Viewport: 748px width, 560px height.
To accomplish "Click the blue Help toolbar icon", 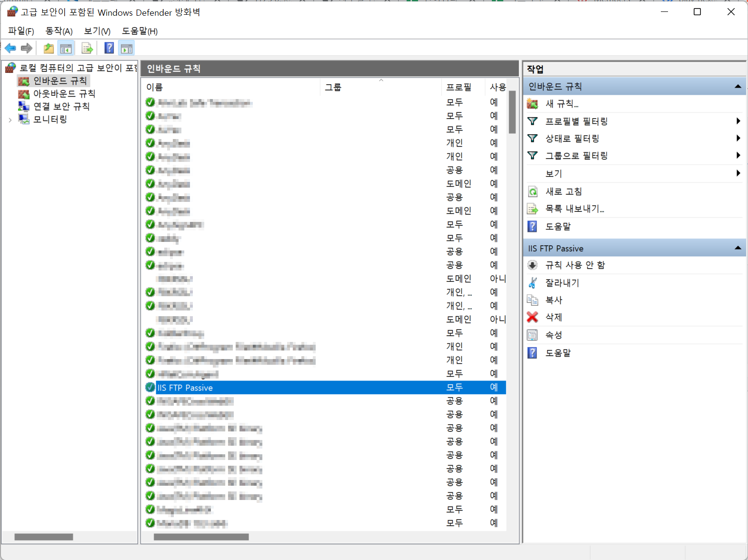I will click(109, 48).
